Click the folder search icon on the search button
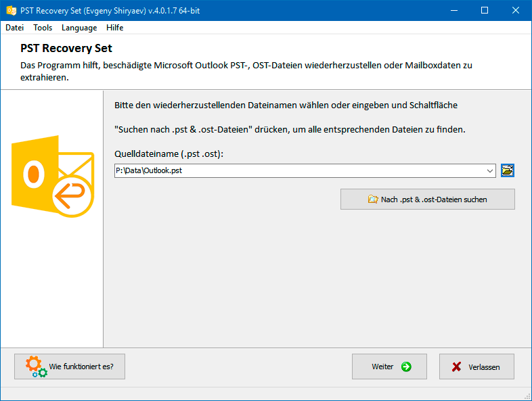Screen dimensions: 532x401 tap(372, 199)
